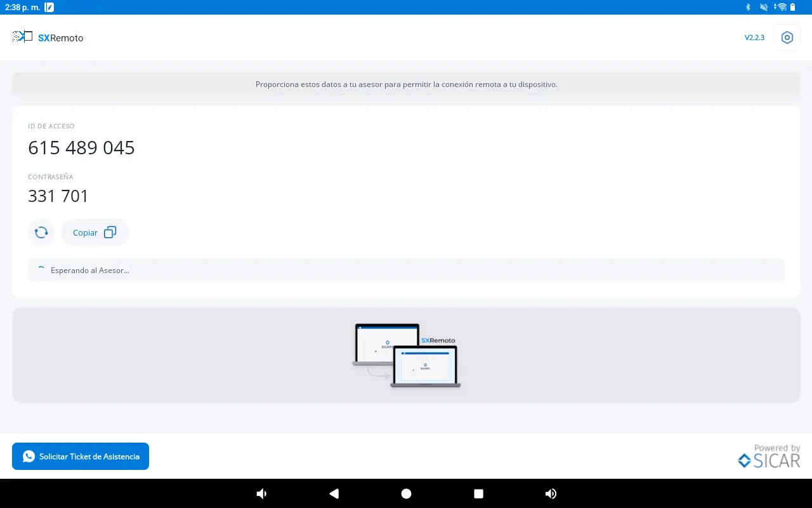
Task: Click the SXRemoto logo
Action: click(x=48, y=37)
